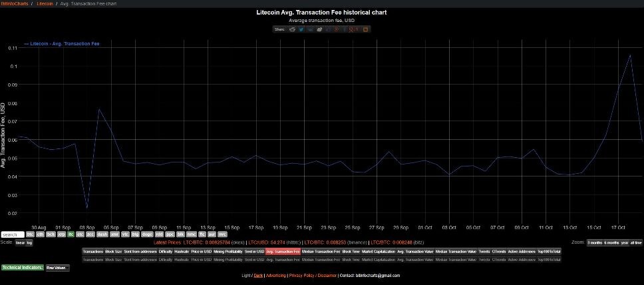The width and height of the screenshot is (644, 285).
Task: Select the aur coin tag
Action: (x=212, y=234)
